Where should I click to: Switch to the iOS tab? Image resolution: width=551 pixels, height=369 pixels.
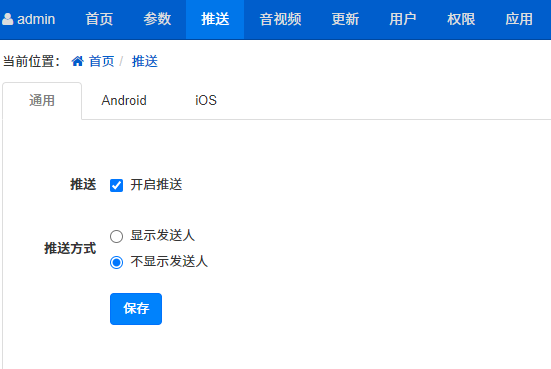pyautogui.click(x=206, y=101)
